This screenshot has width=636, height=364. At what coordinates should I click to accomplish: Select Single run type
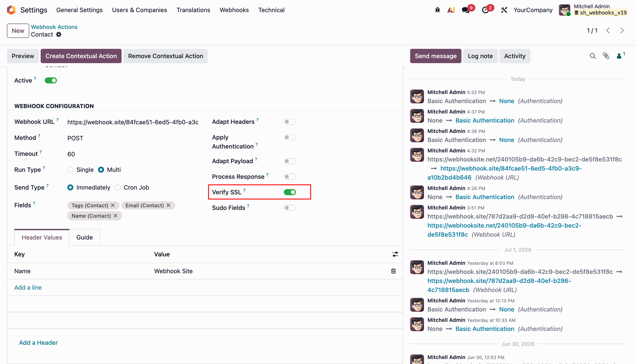(70, 170)
